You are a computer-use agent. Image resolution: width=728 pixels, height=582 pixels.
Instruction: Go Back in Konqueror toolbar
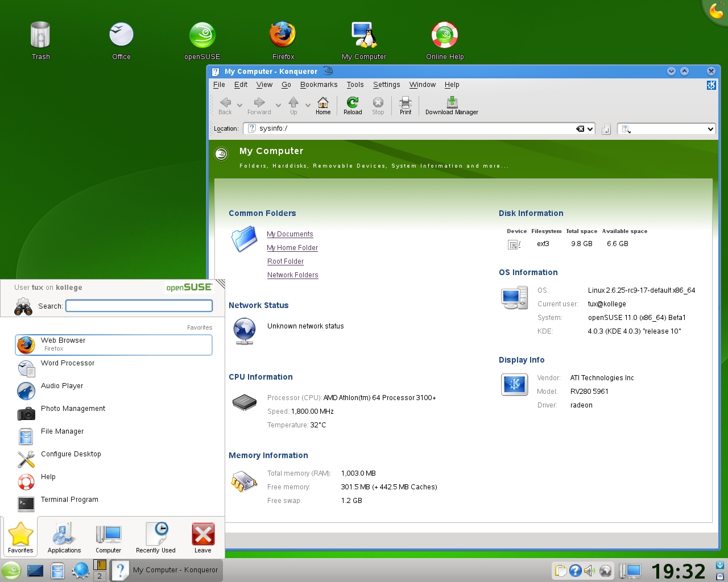click(225, 106)
